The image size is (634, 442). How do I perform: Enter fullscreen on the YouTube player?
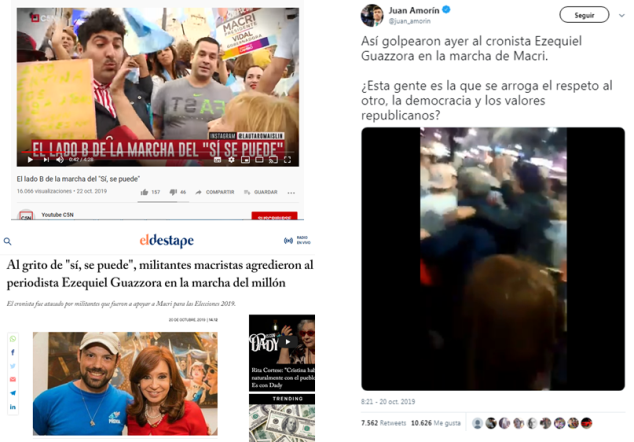click(x=287, y=160)
